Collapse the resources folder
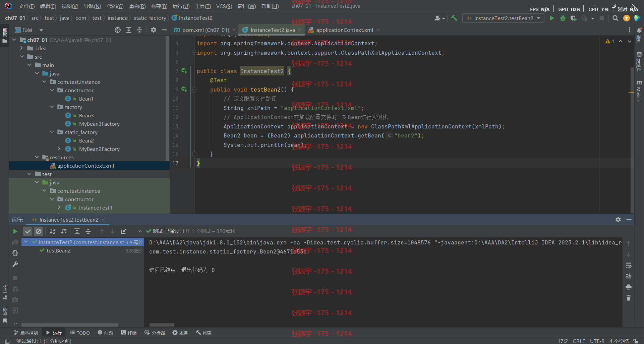Viewport: 644px width, 344px height. (37, 157)
